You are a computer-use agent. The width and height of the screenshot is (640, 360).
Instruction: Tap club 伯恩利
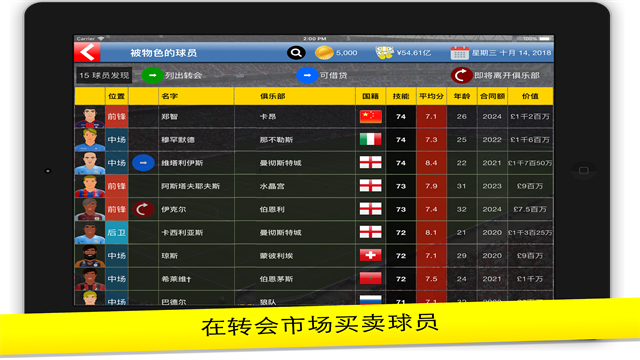(x=272, y=209)
